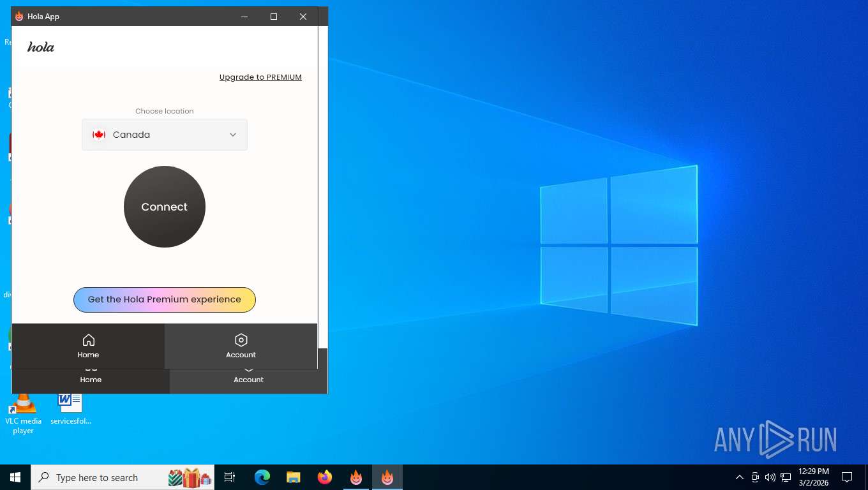The image size is (868, 490).
Task: Launch Firefox from the taskbar
Action: click(325, 477)
